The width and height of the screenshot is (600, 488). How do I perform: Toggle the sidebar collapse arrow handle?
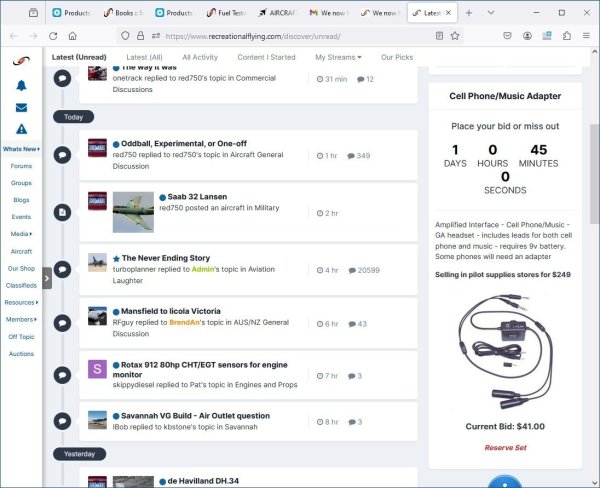click(x=46, y=279)
